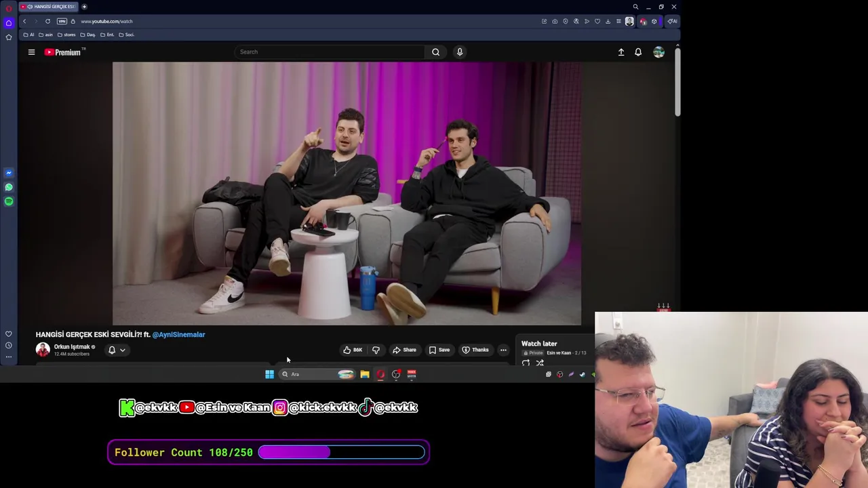The image size is (868, 488).
Task: Open WhatsApp from the browser sidebar
Action: 9,187
